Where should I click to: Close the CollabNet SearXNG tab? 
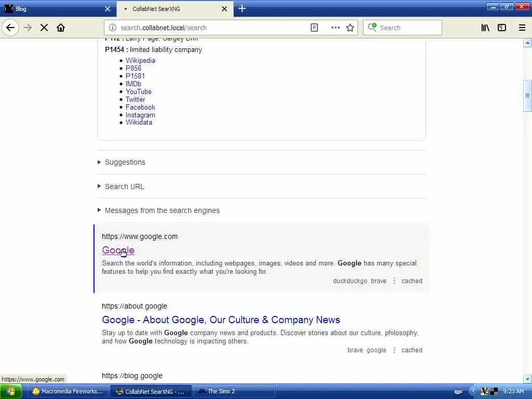click(224, 9)
